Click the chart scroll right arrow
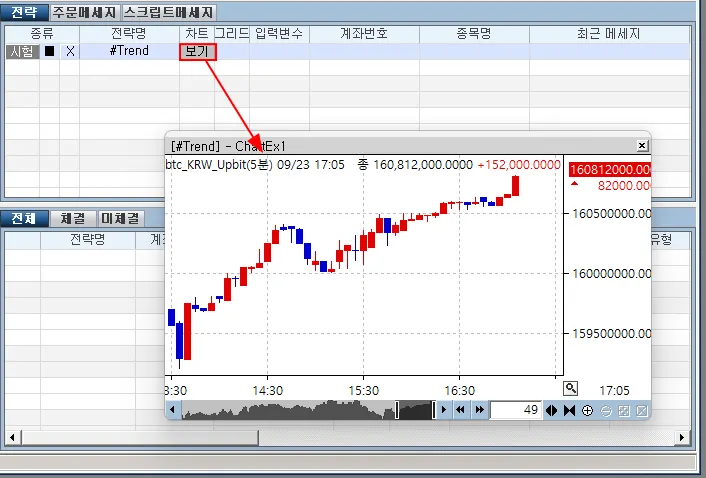Image resolution: width=706 pixels, height=478 pixels. (444, 410)
